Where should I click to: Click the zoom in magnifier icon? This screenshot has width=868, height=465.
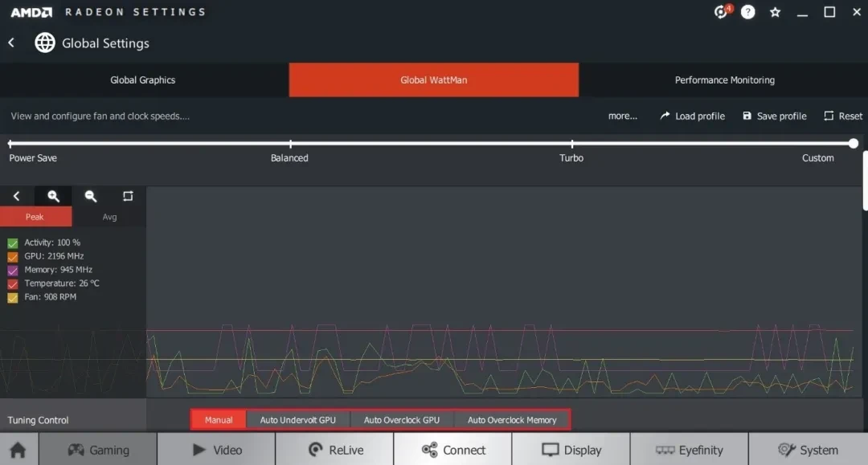click(x=53, y=196)
